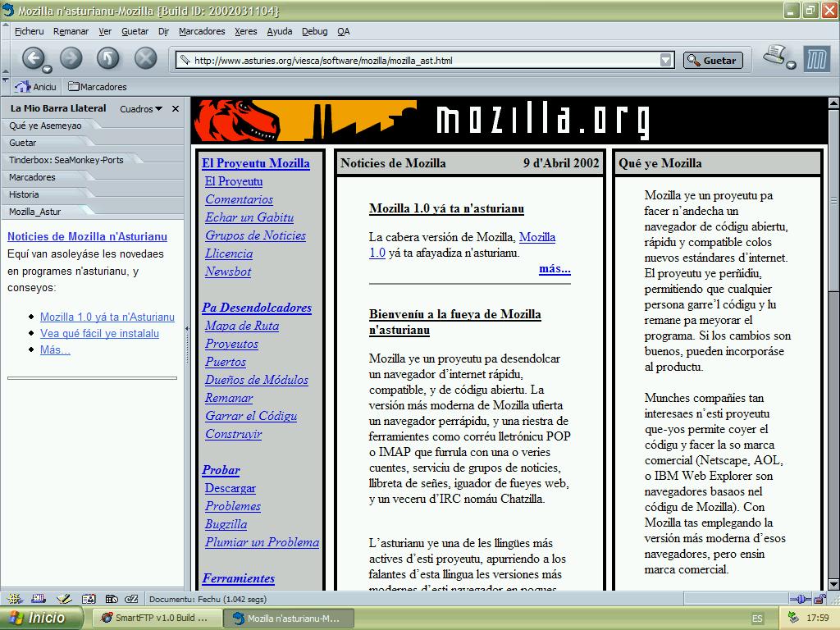Open the Debug menu
Viewport: 840px width, 630px height.
[x=314, y=31]
